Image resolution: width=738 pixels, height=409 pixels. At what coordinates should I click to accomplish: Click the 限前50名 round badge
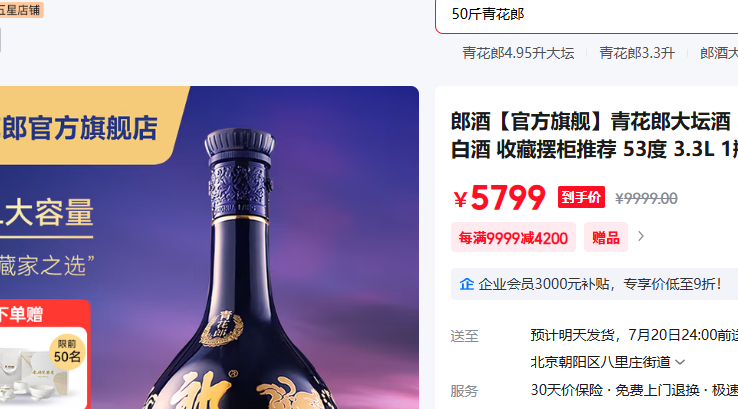click(67, 352)
